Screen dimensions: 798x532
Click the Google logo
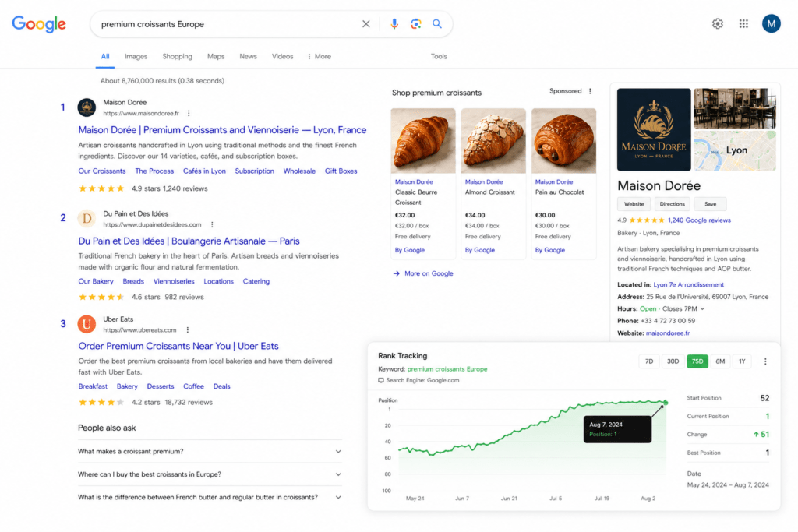(x=39, y=24)
